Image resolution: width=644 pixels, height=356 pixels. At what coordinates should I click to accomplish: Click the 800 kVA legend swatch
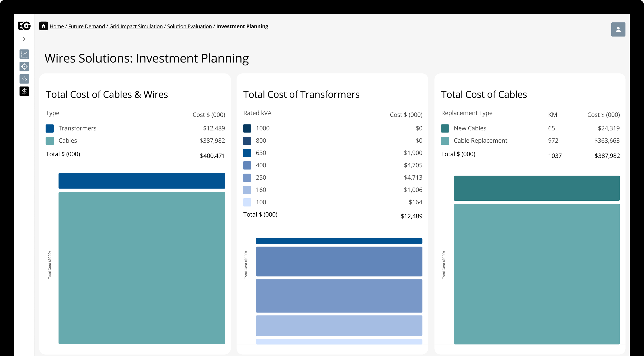click(247, 141)
